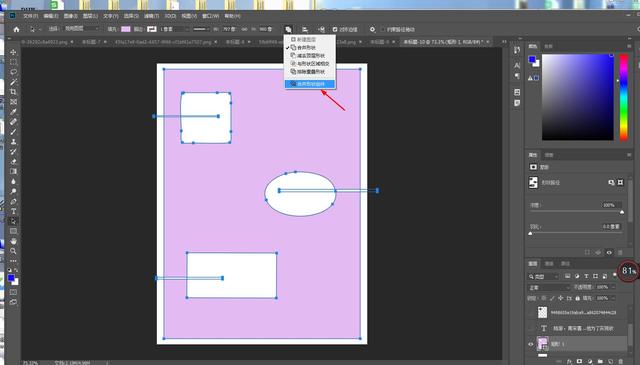The width and height of the screenshot is (640, 365).
Task: Select the Frame tool
Action: click(13, 102)
